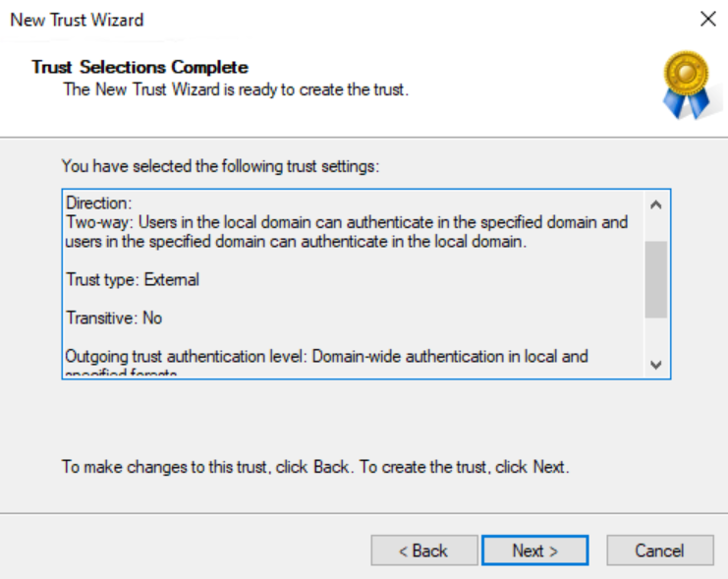Image resolution: width=728 pixels, height=579 pixels.
Task: Click the Next button to create trust
Action: pos(534,550)
